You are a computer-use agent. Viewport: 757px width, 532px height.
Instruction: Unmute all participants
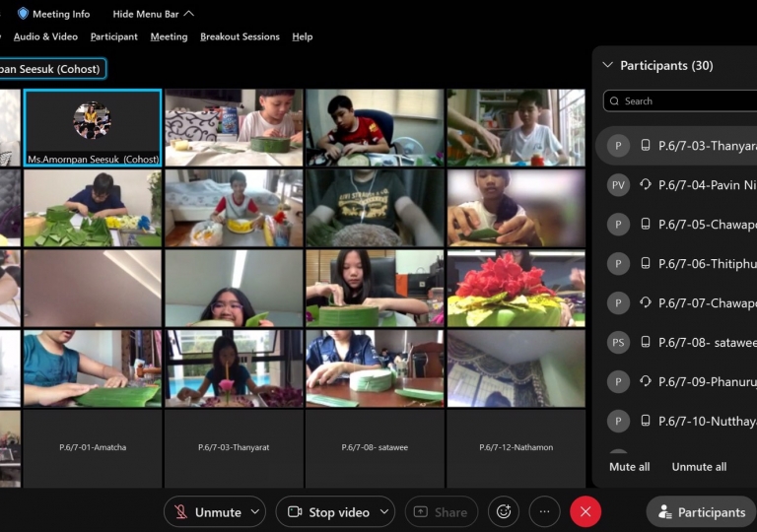coord(699,467)
